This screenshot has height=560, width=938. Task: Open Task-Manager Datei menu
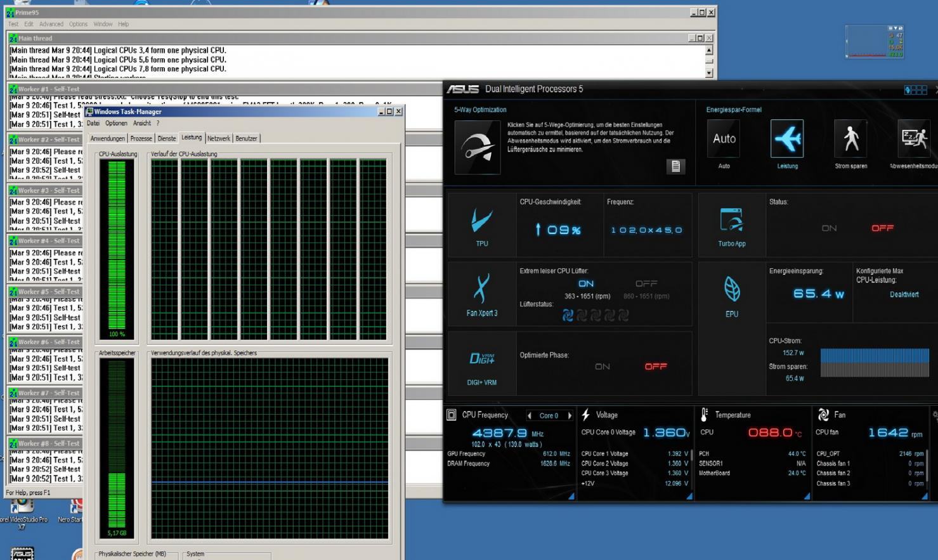click(93, 124)
